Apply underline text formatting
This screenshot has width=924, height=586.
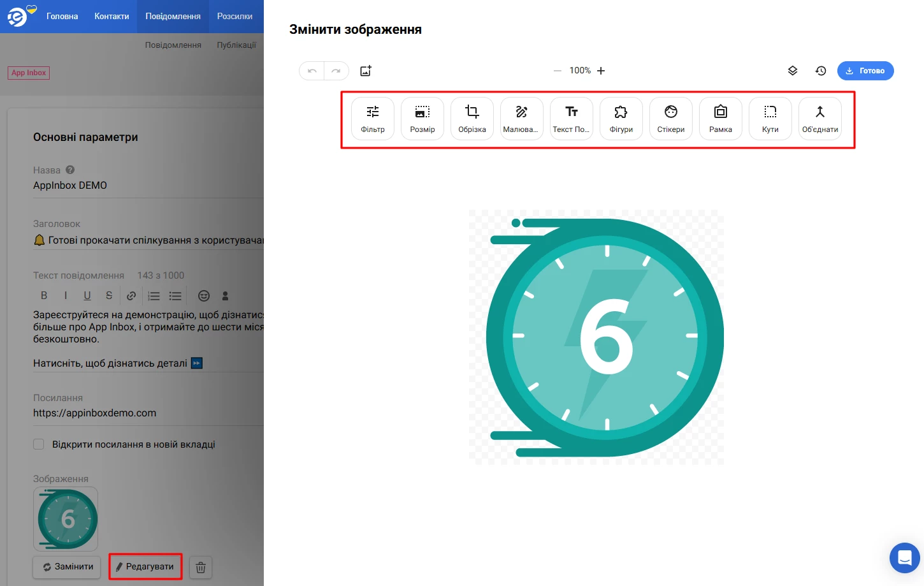(87, 296)
